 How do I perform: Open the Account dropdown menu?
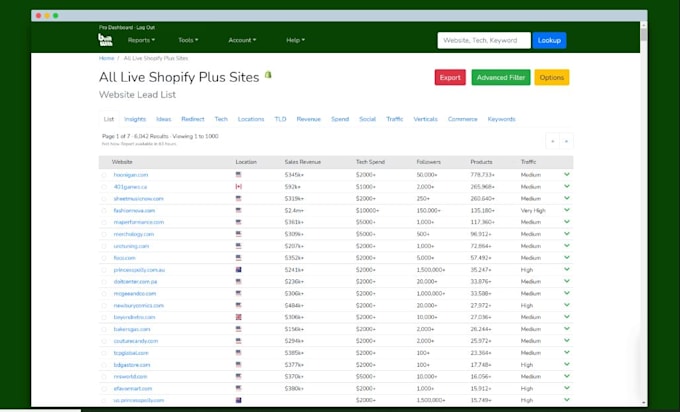pyautogui.click(x=242, y=40)
